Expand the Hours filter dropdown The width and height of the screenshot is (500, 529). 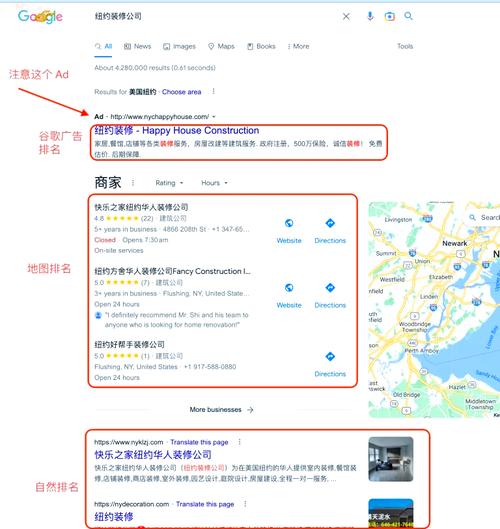pyautogui.click(x=214, y=183)
